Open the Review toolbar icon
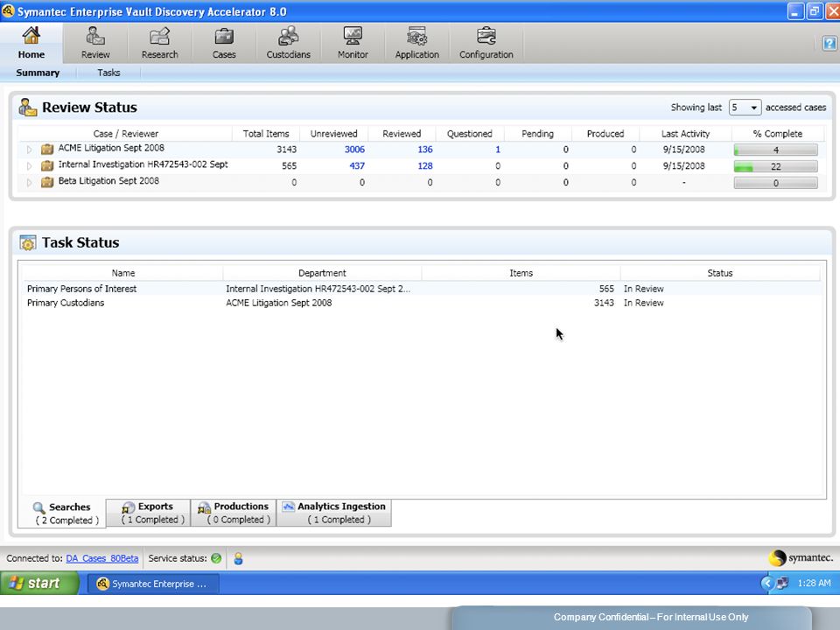This screenshot has height=630, width=840. (x=95, y=36)
